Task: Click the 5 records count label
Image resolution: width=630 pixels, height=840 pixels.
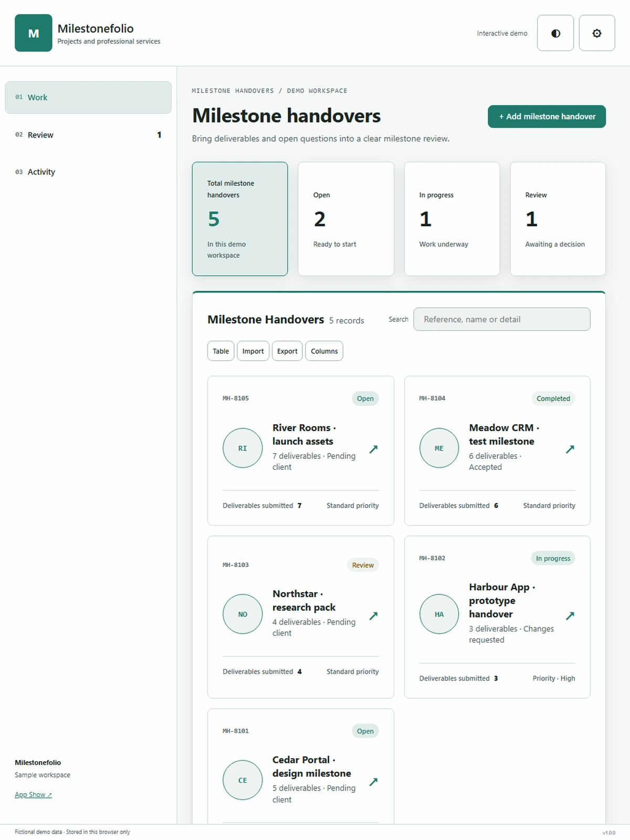Action: point(346,320)
